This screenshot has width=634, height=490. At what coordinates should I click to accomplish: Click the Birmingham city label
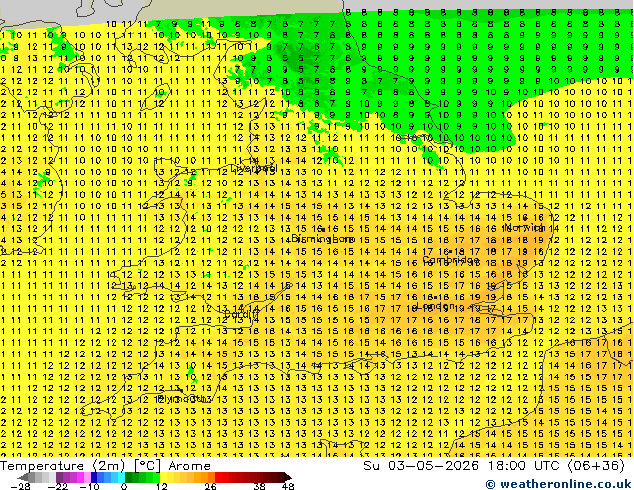pos(323,239)
